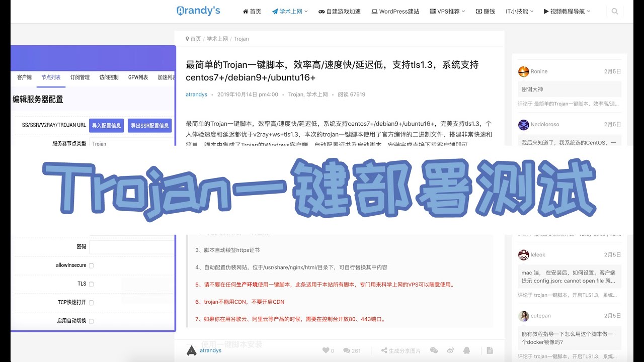Click the 导入配置信息 button
Viewport: 644px width, 362px height.
(x=106, y=126)
